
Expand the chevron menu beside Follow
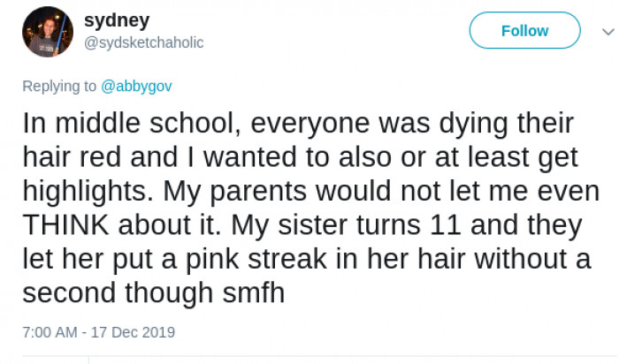[x=597, y=31]
